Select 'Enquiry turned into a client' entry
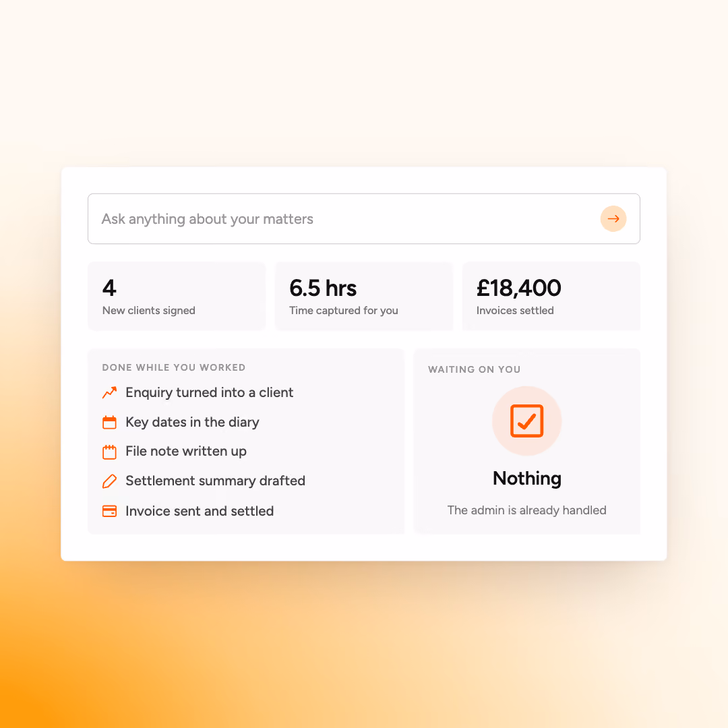Screen dimensions: 728x728 coord(210,393)
